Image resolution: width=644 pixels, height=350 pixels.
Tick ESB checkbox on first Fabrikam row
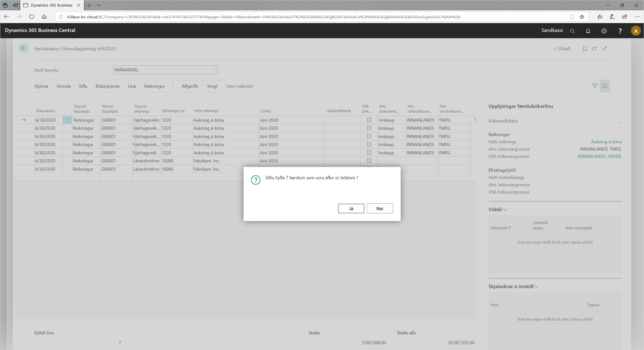coord(369,161)
